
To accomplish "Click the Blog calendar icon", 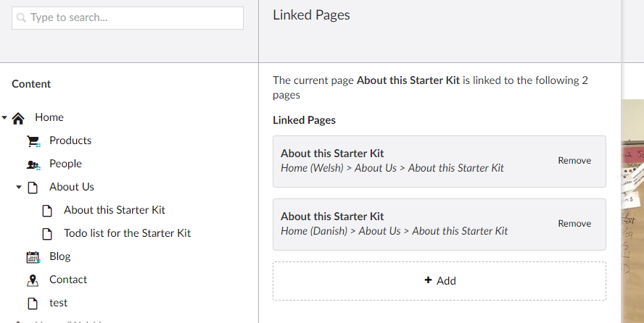I will [x=33, y=257].
